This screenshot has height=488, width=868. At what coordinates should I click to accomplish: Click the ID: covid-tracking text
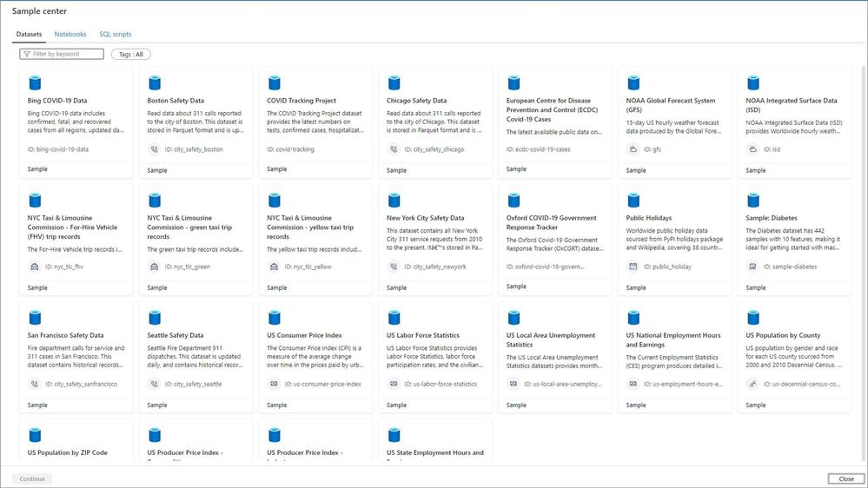290,149
